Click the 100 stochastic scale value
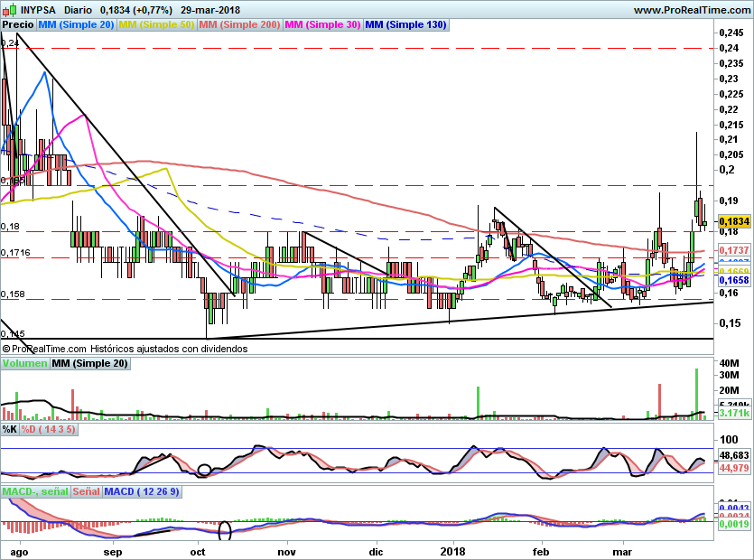754x560 pixels. click(729, 439)
